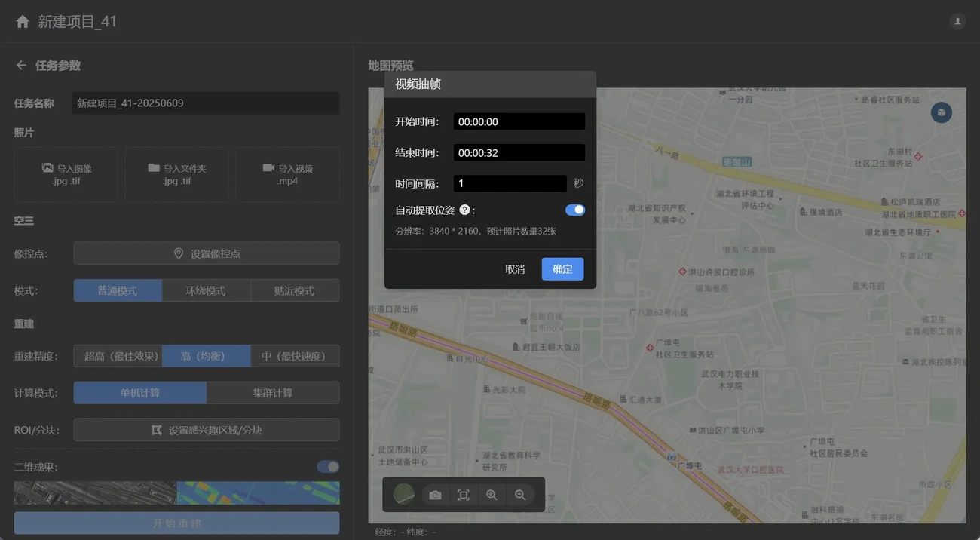Screen dimensions: 980x540
Task: Zoom out using the map magnifier icon
Action: (520, 495)
